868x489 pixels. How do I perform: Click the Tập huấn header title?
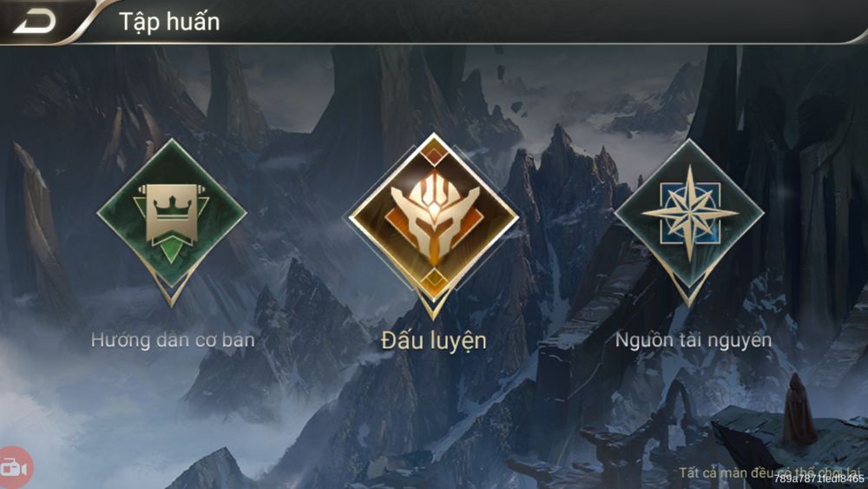click(x=169, y=23)
